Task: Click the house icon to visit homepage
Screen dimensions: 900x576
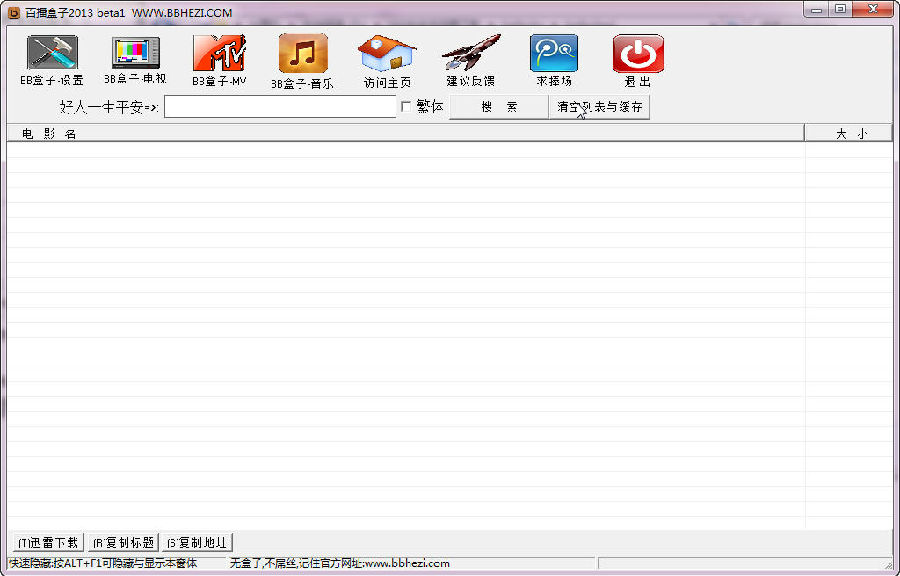Action: 387,53
